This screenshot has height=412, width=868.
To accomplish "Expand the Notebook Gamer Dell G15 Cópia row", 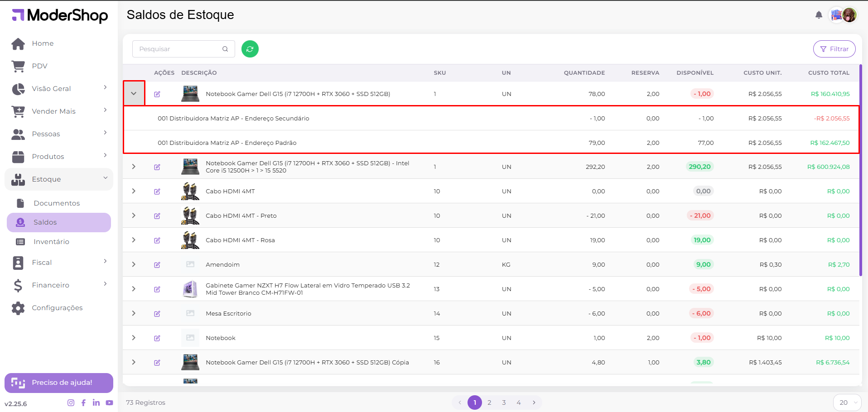I will 134,362.
